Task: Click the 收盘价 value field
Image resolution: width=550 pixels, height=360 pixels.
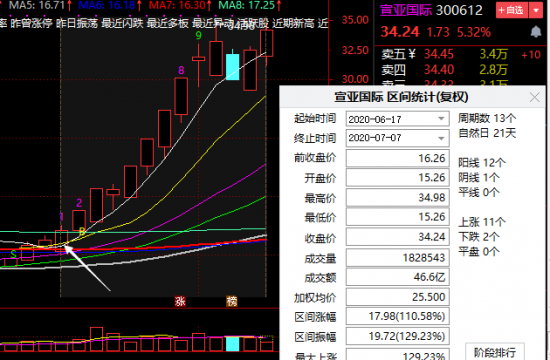Action: (397, 237)
